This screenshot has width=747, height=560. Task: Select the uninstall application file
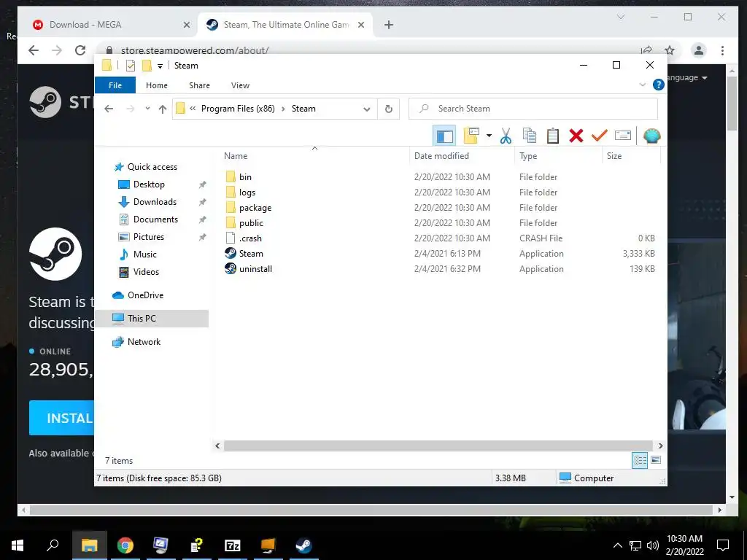click(255, 268)
